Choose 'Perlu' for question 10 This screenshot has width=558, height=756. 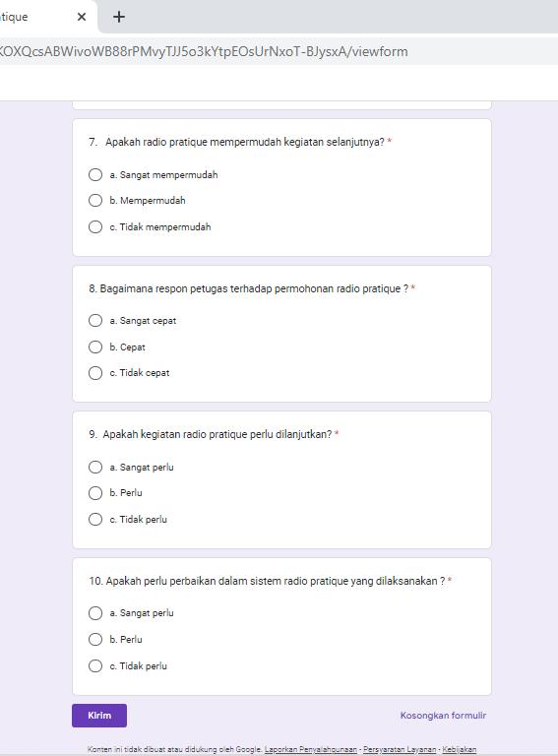95,639
